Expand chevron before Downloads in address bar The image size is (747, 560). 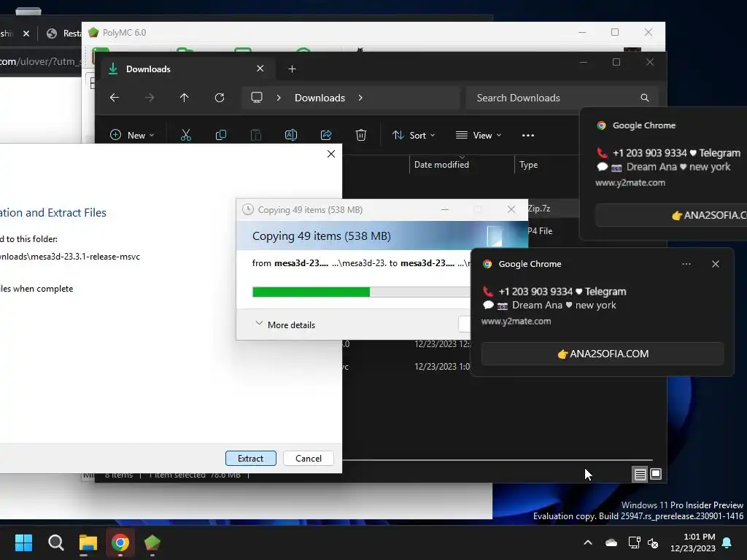click(279, 98)
